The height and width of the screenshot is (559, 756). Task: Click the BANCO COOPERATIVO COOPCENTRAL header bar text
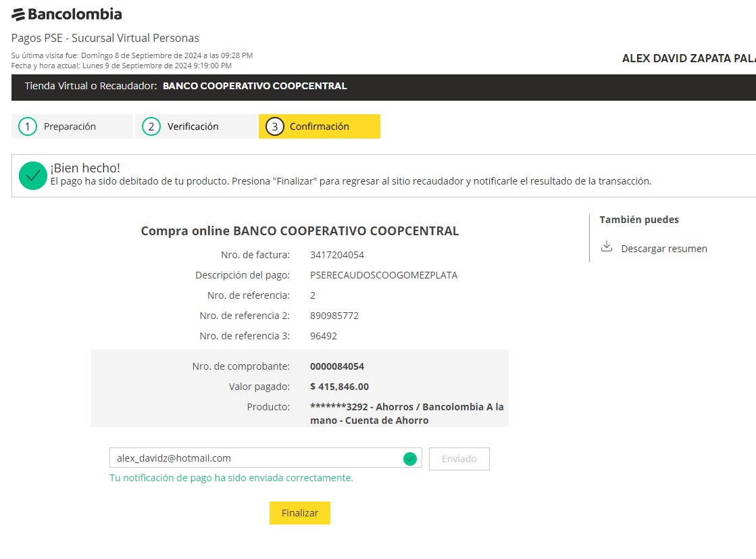coord(255,87)
